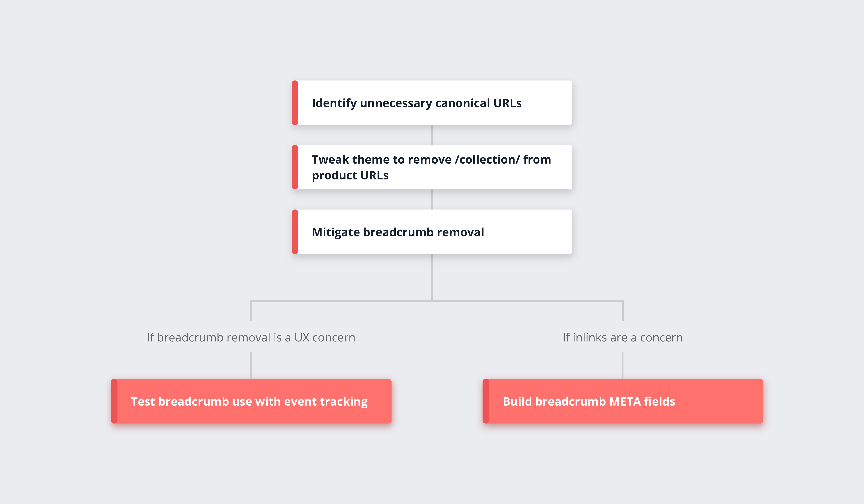Screen dimensions: 864x504
Task: Select the horizontal branch line splitting the flow
Action: 437,301
